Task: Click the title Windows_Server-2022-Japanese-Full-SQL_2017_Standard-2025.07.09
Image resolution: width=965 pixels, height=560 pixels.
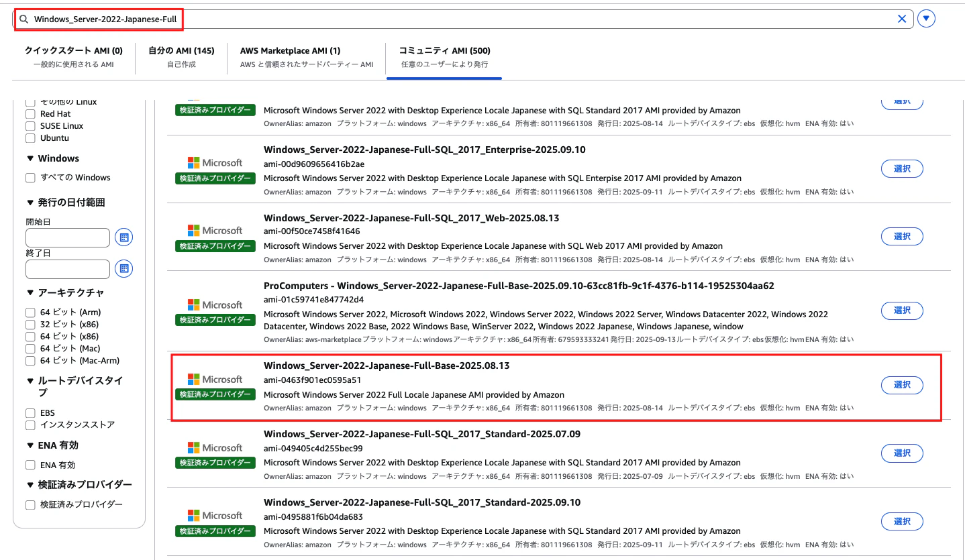Action: 422,434
